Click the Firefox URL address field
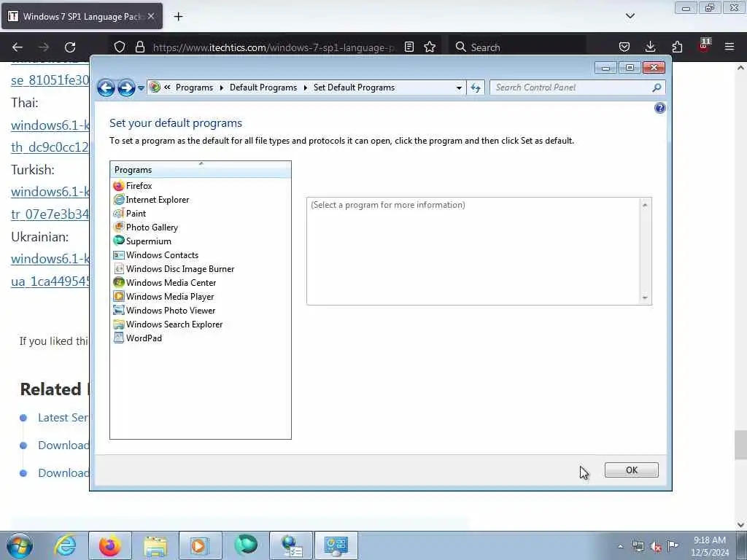The width and height of the screenshot is (747, 560). coord(274,47)
